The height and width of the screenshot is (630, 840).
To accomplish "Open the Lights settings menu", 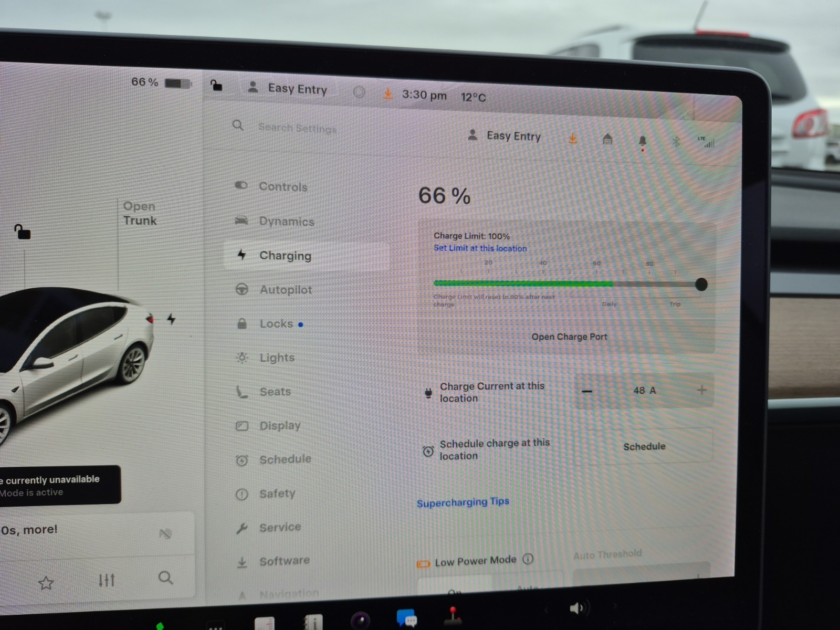I will click(x=277, y=358).
